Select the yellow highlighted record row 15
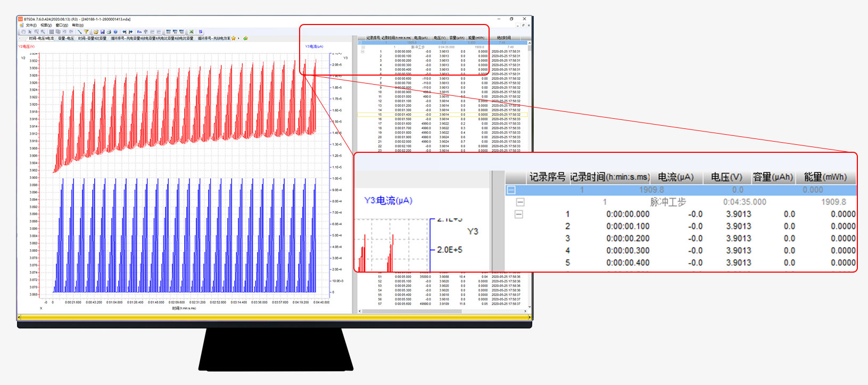 pos(443,114)
